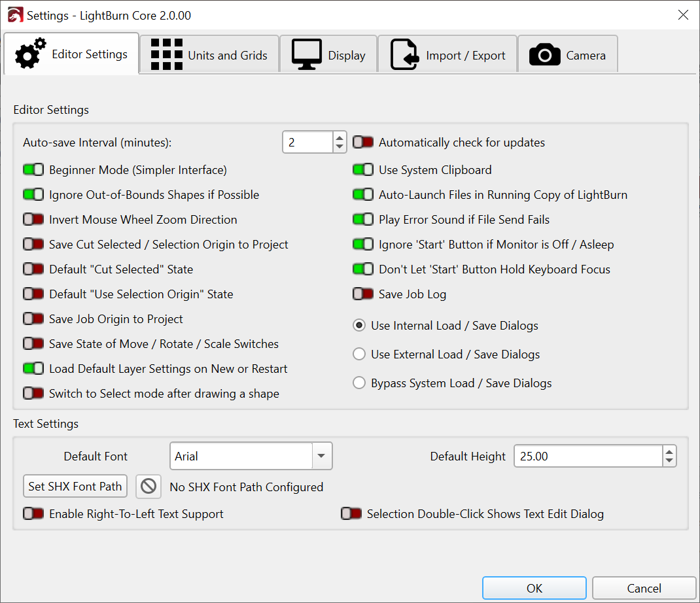Click the Display monitor icon
The image size is (700, 603).
(x=306, y=55)
